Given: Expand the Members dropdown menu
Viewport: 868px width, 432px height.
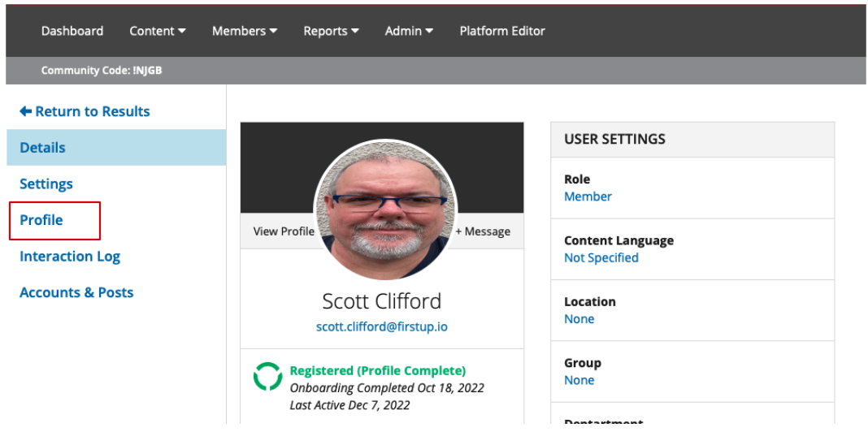Looking at the screenshot, I should [x=244, y=31].
